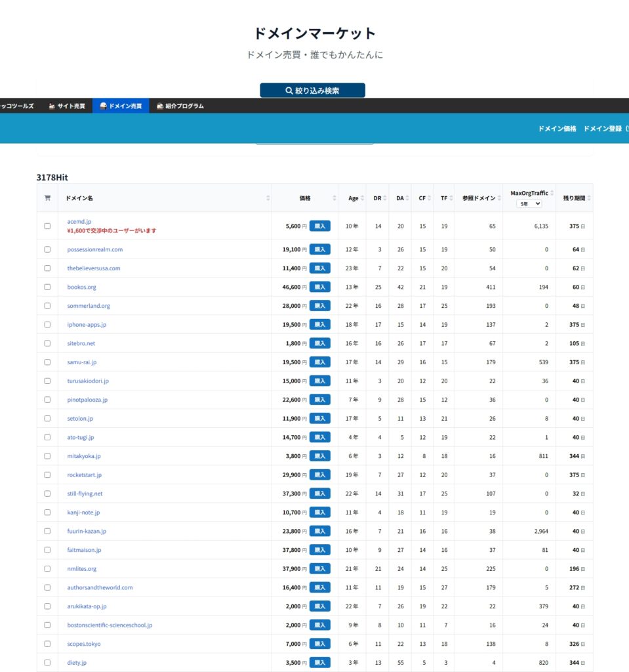Open the arukikata-op.jp domain link
629x672 pixels.
(x=87, y=606)
